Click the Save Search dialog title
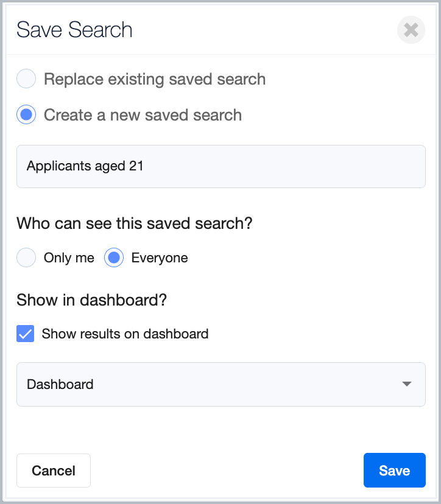Screen dimensions: 441x504 pos(74,30)
